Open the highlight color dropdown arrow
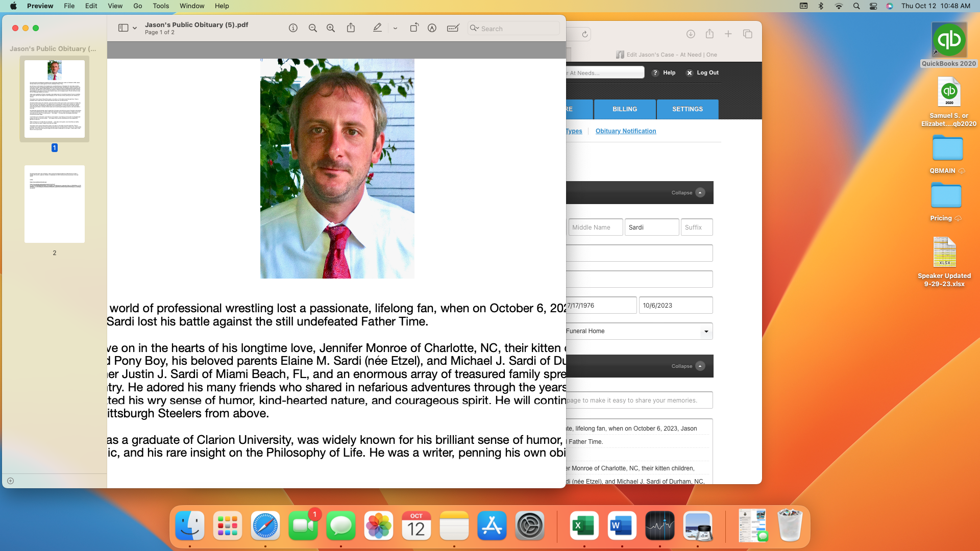The height and width of the screenshot is (551, 980). 395,29
